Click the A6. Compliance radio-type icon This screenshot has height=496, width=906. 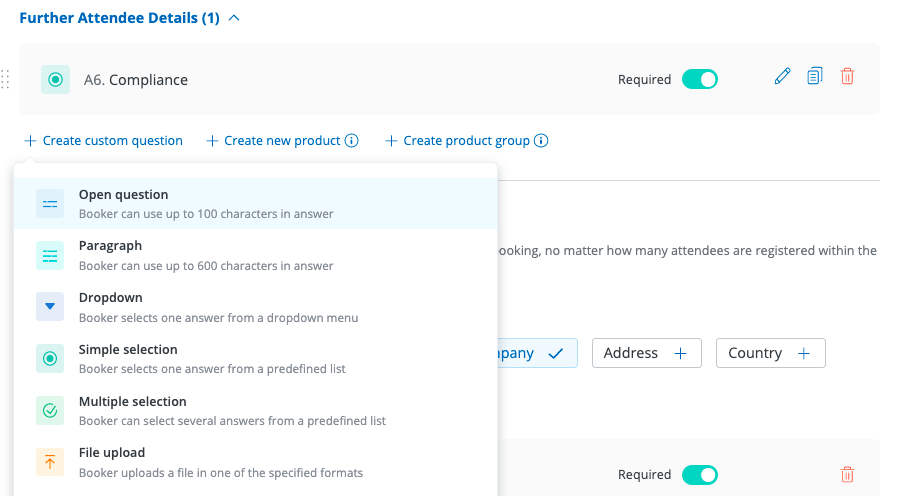56,80
